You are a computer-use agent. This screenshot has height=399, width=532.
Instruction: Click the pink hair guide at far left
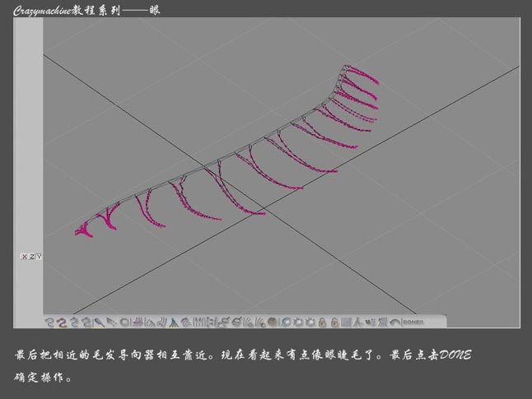tap(83, 230)
